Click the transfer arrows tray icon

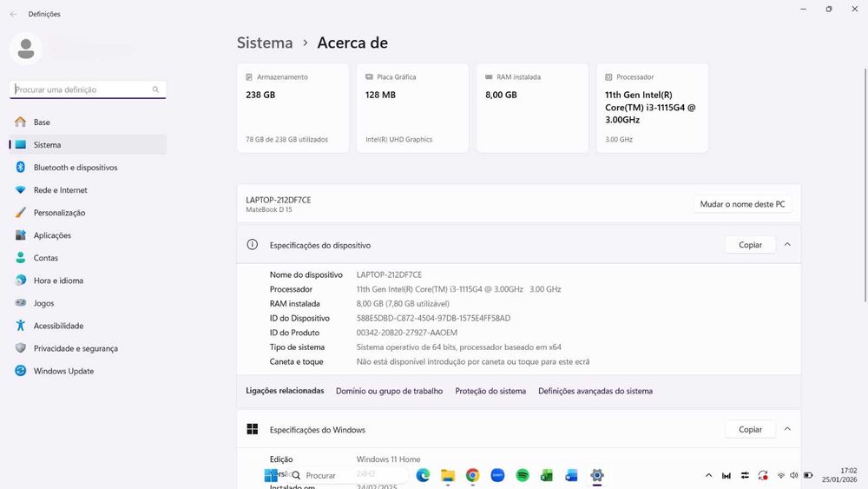(745, 475)
